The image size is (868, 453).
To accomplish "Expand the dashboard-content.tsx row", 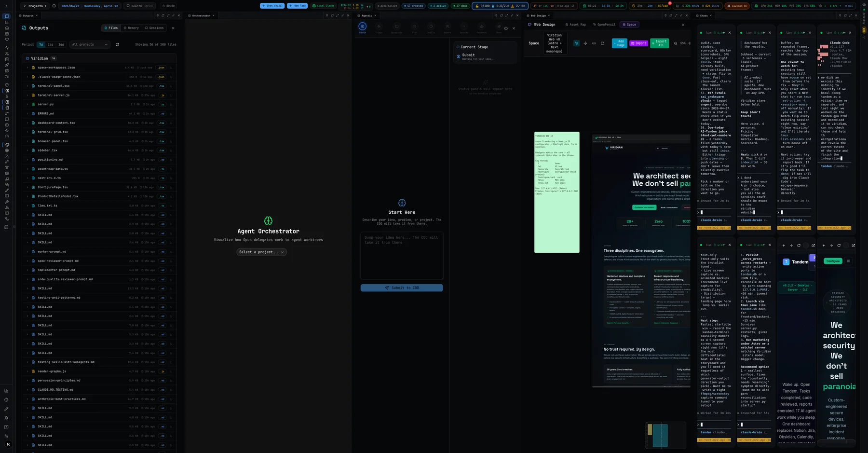I will point(27,123).
